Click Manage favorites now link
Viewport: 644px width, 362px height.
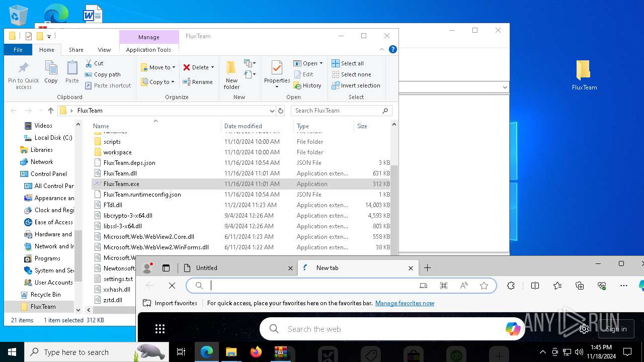click(405, 303)
